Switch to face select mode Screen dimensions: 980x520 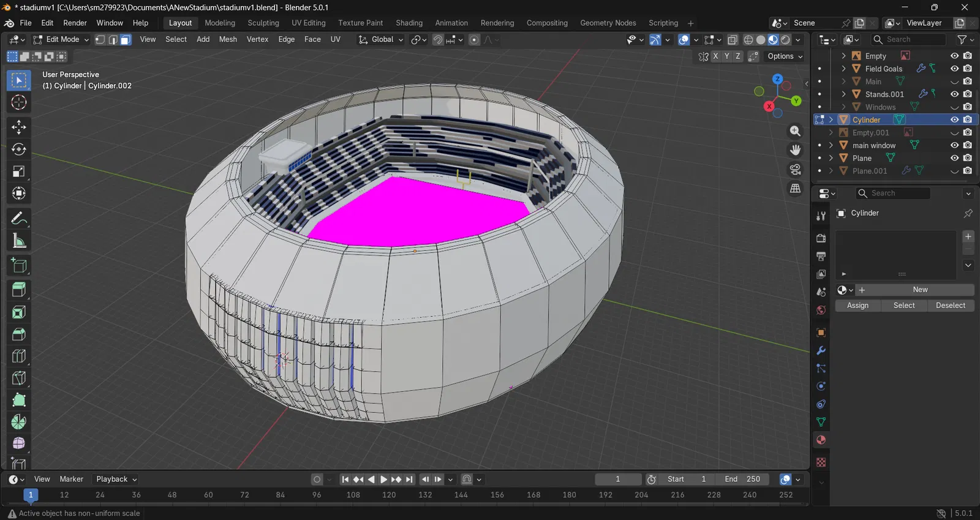point(126,40)
